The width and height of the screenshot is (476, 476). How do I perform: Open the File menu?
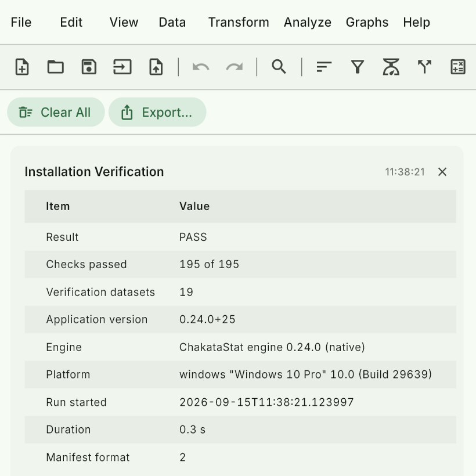click(21, 22)
